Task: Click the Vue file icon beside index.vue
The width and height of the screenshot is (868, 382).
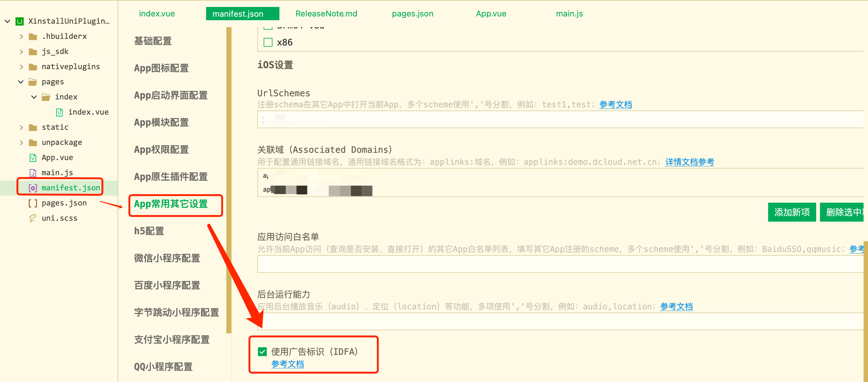Action: pyautogui.click(x=59, y=112)
